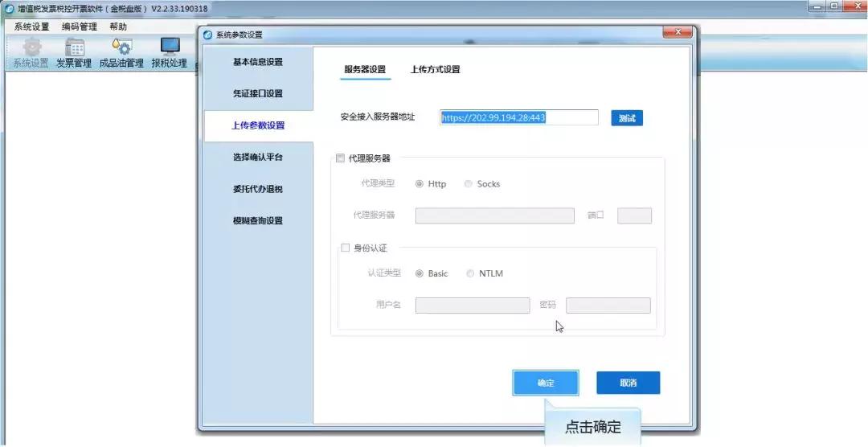
Task: Click the 代理服务器 address field
Action: (495, 216)
